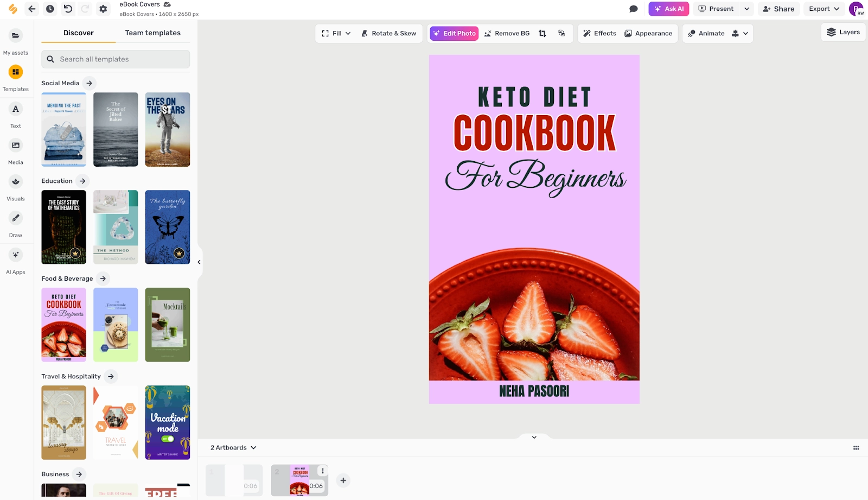Open the comments speech bubble
Screen dimensions: 868x500
633,9
